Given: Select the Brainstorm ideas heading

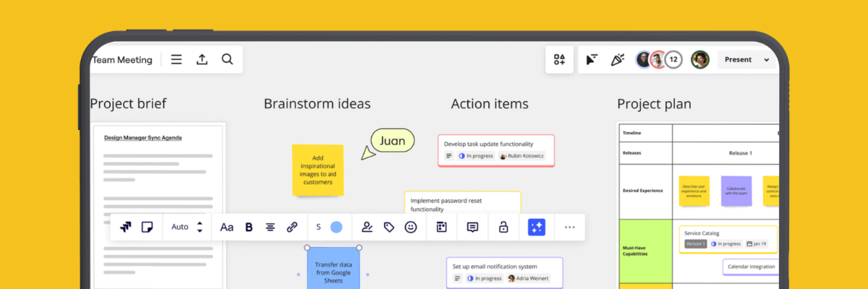Looking at the screenshot, I should (x=317, y=104).
